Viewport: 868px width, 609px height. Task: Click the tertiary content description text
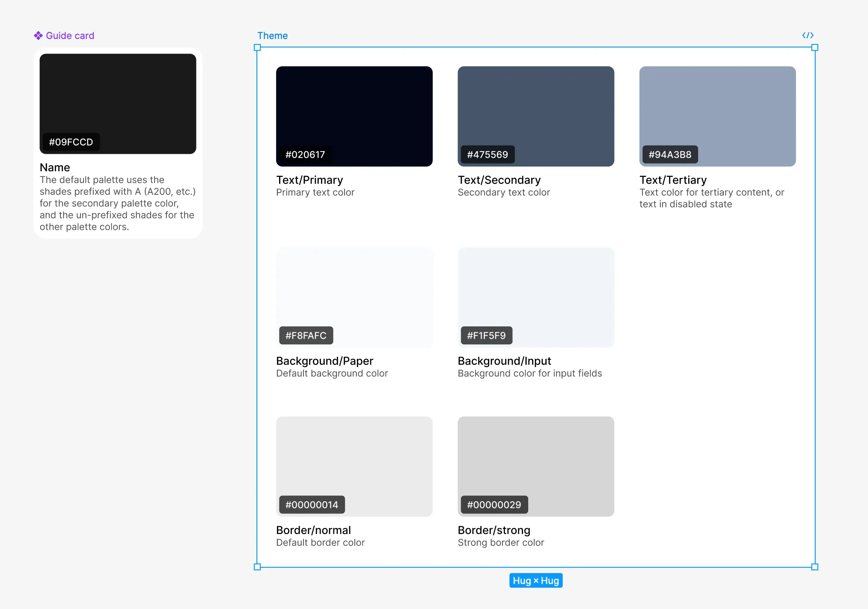(x=712, y=198)
